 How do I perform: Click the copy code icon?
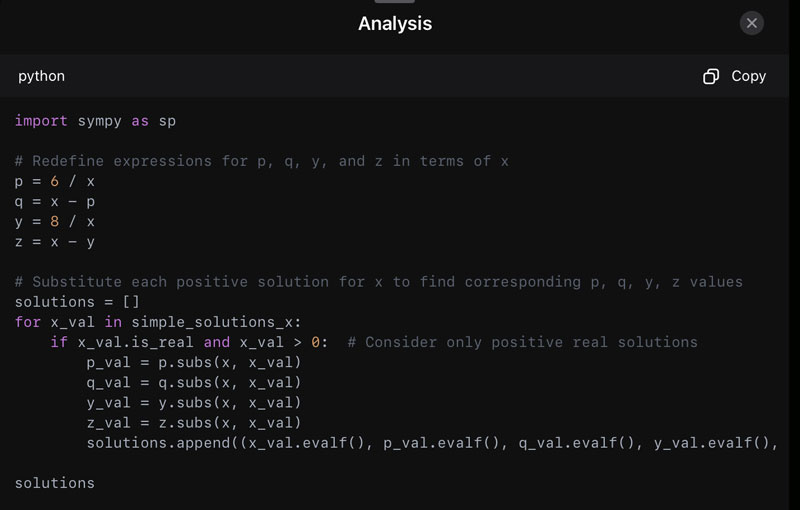[x=712, y=77]
